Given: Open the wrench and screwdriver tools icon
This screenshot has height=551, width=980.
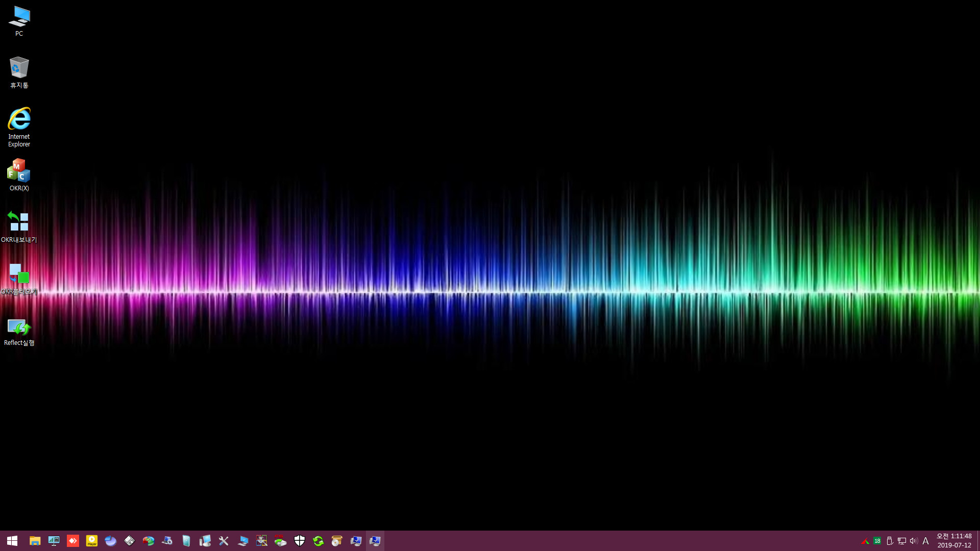Looking at the screenshot, I should 224,541.
